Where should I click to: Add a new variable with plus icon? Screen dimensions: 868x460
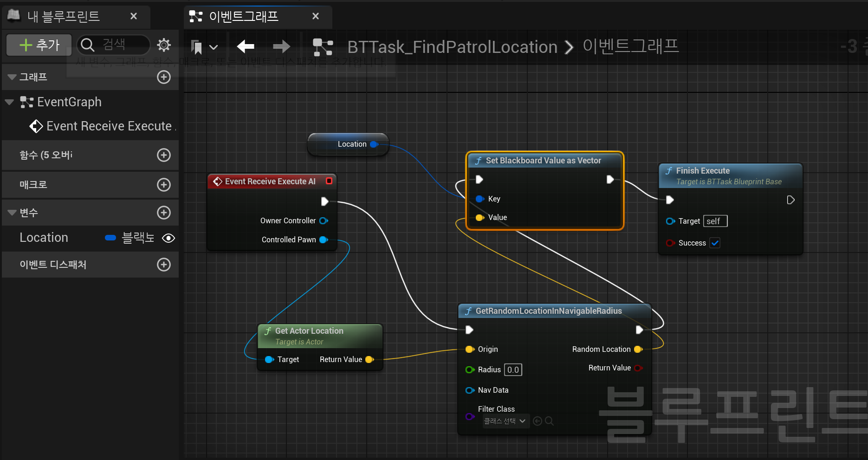[x=164, y=213]
